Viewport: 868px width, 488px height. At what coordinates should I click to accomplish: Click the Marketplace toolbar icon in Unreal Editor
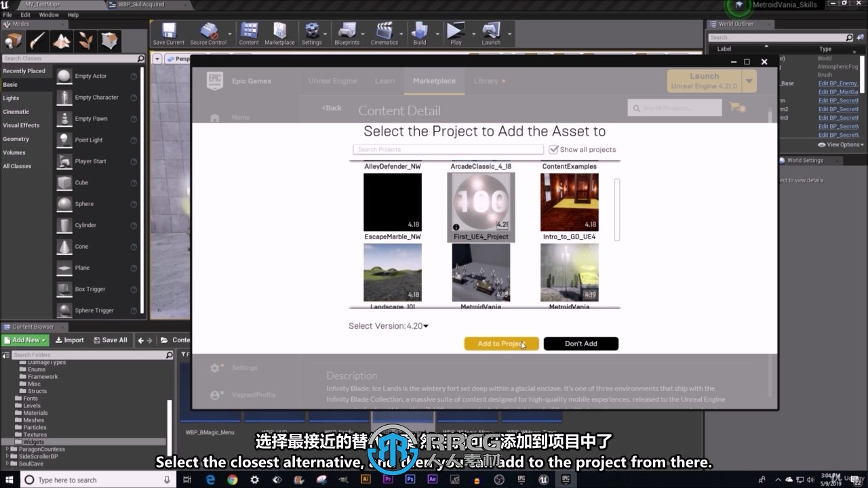pos(279,34)
